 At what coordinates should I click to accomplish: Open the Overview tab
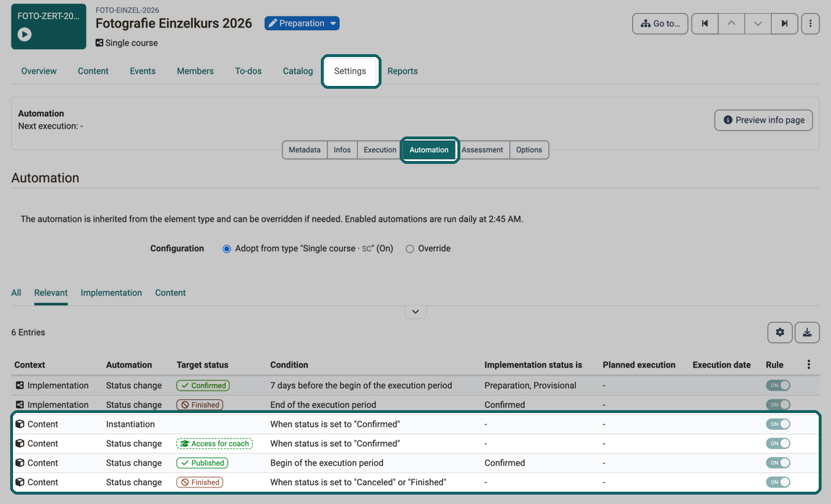pos(39,71)
